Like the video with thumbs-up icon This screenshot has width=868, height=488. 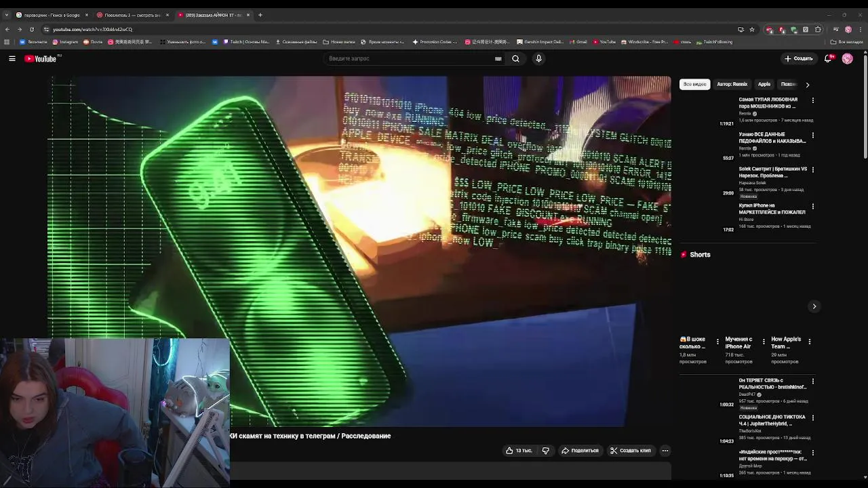(519, 451)
